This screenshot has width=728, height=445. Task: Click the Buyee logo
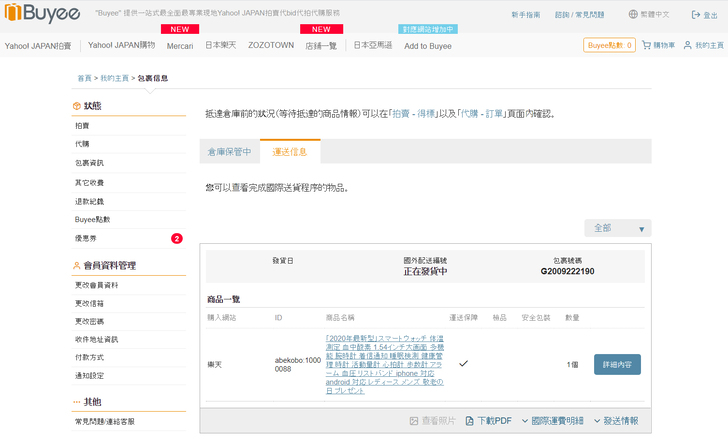point(44,15)
